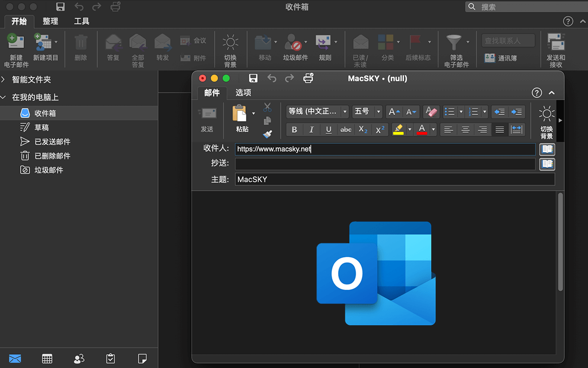Copy selection with the copy icon
The height and width of the screenshot is (368, 588).
click(x=267, y=121)
